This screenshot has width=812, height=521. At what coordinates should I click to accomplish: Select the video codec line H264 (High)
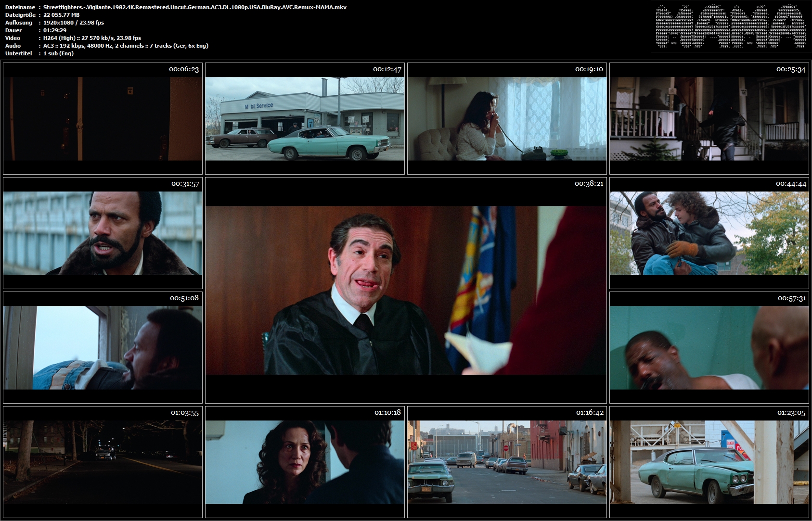[92, 38]
